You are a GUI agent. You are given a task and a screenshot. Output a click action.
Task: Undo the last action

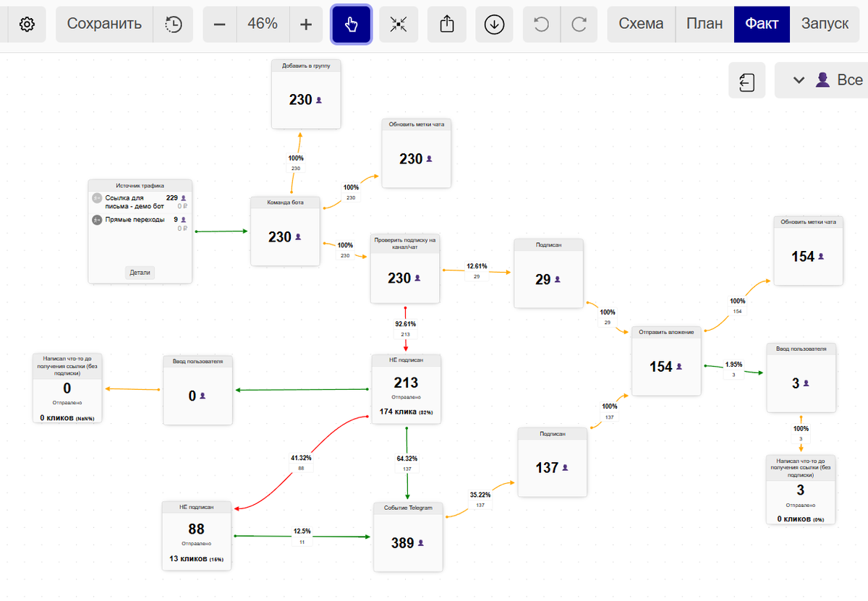[541, 24]
